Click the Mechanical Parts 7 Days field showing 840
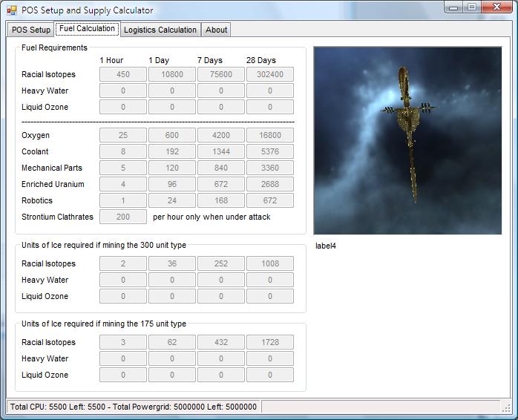The width and height of the screenshot is (518, 420). coord(221,168)
